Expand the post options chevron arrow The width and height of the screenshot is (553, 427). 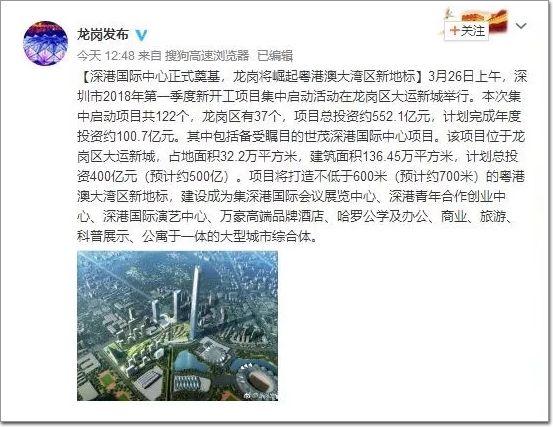pos(521,26)
